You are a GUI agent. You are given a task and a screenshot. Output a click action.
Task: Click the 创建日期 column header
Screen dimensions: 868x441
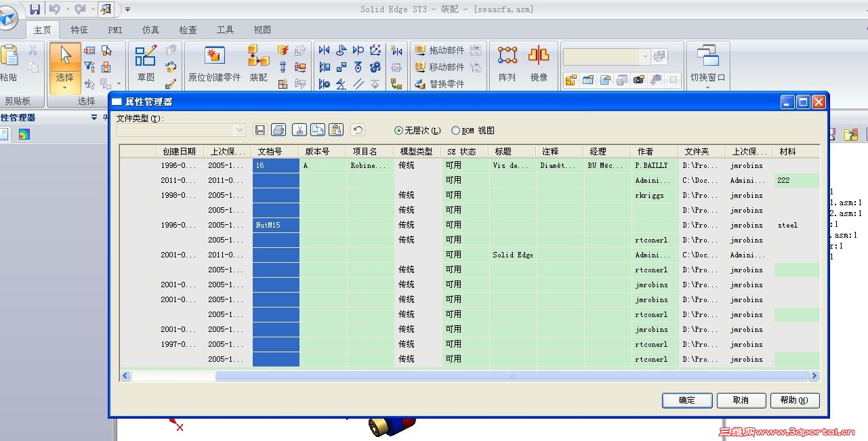click(180, 152)
